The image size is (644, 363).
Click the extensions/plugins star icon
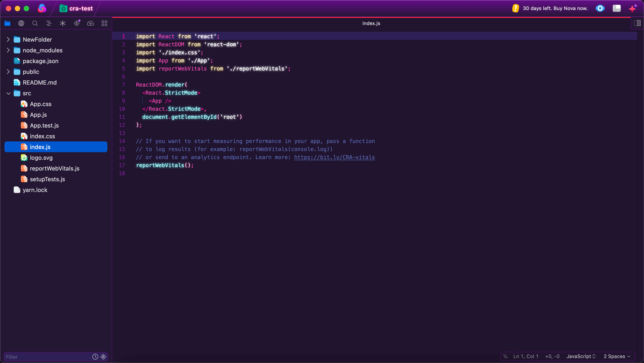62,23
